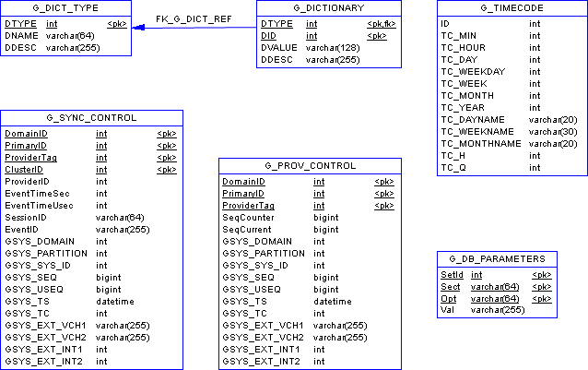Select the TC_Q column
This screenshot has width=588, height=370.
tap(453, 168)
